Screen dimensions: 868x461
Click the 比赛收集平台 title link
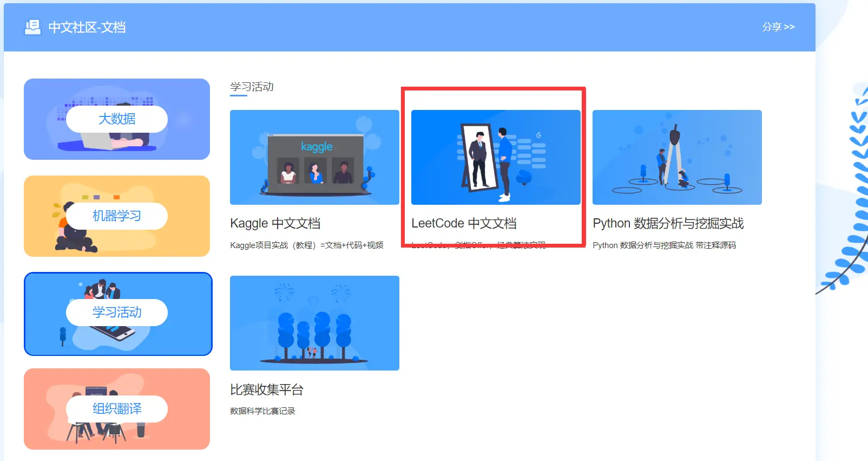pos(267,389)
